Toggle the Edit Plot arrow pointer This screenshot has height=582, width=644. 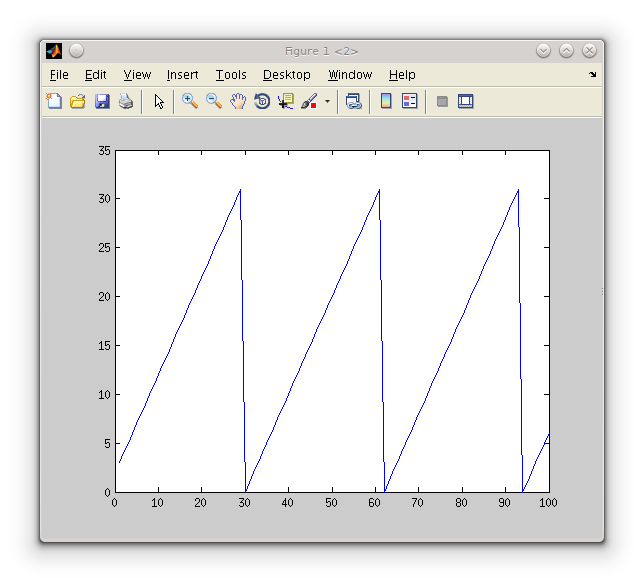pos(159,101)
